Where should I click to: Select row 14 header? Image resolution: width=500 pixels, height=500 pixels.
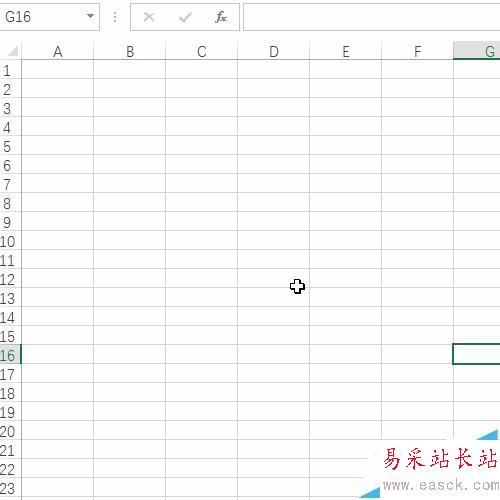tap(10, 317)
